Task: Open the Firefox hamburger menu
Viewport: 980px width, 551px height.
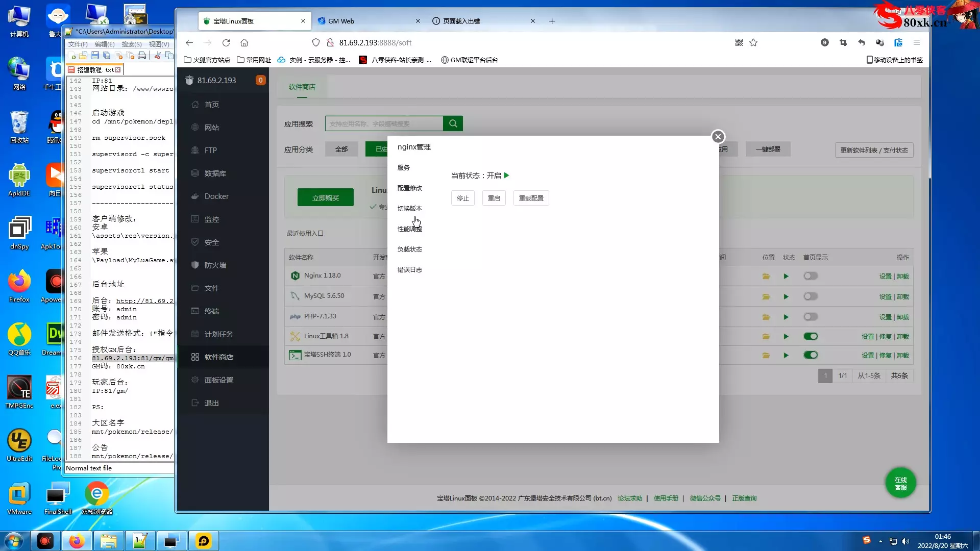Action: click(x=917, y=43)
